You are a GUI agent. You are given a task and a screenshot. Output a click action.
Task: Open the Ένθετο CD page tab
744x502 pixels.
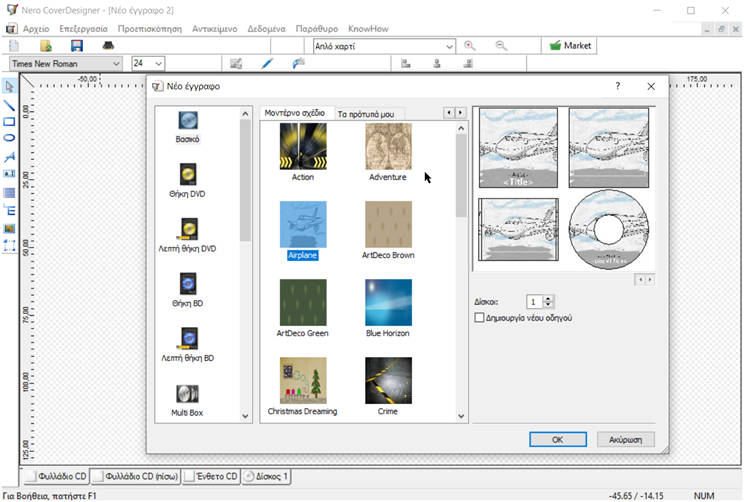(211, 476)
